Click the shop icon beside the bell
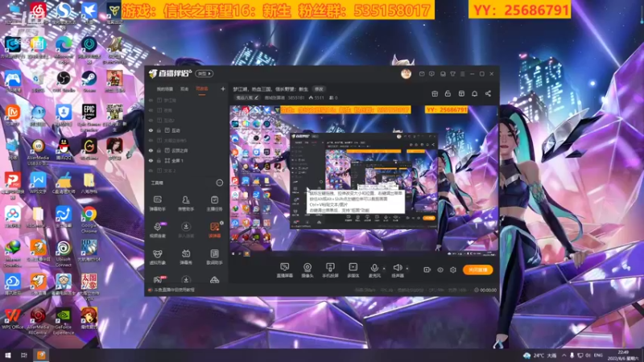644x362 pixels. (x=461, y=93)
